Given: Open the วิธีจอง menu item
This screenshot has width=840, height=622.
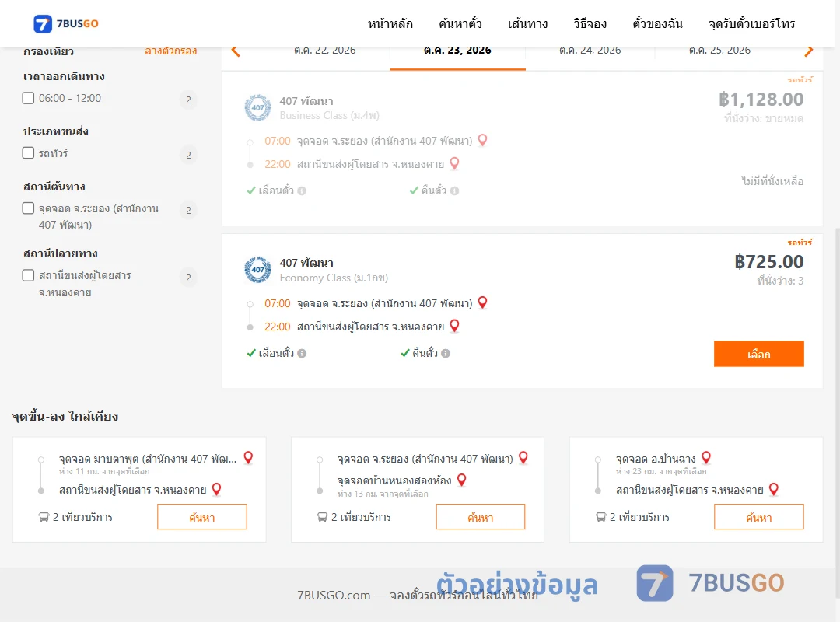Looking at the screenshot, I should tap(590, 24).
